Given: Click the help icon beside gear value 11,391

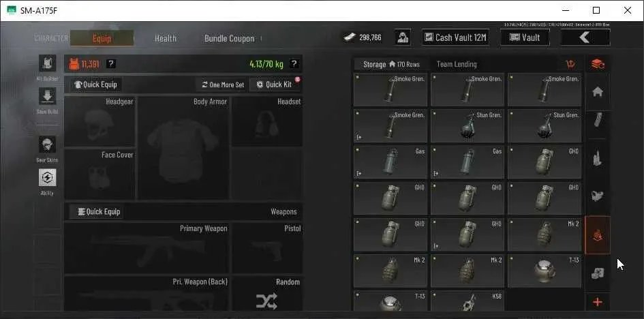Looking at the screenshot, I should coord(111,64).
